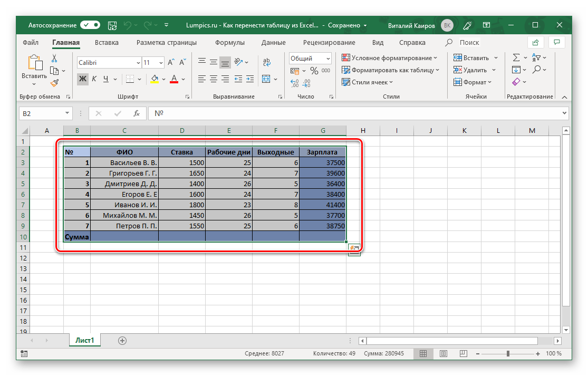Click the Decrease decimal icon

pos(306,83)
